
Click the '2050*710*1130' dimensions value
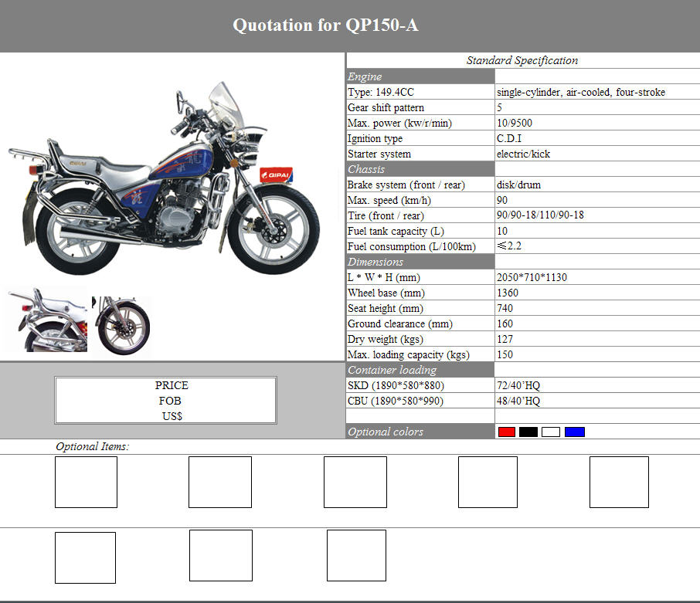[x=532, y=277]
